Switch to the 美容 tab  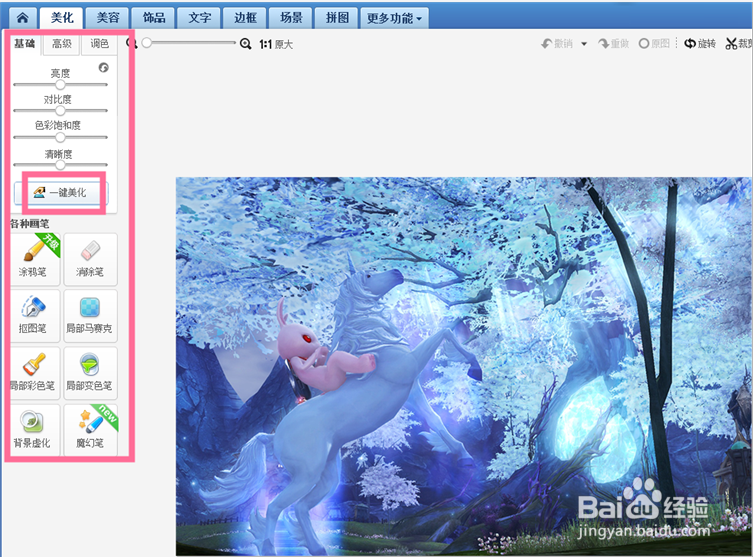108,18
